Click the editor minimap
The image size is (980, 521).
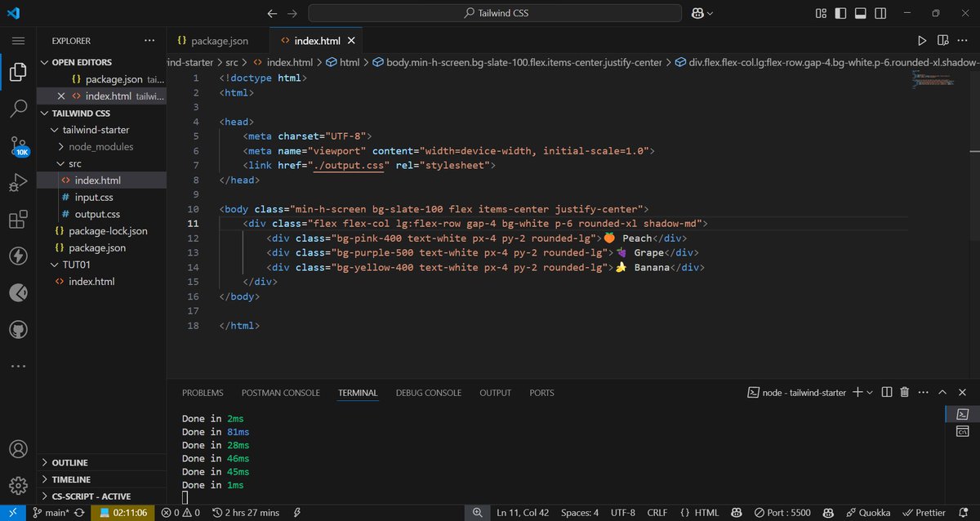pos(933,79)
